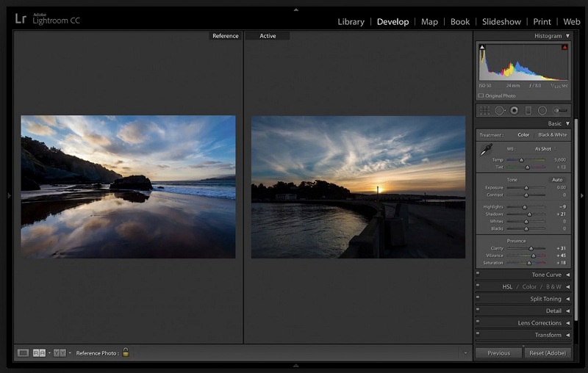Click the Shadows slider handle
The height and width of the screenshot is (373, 588).
coord(529,214)
